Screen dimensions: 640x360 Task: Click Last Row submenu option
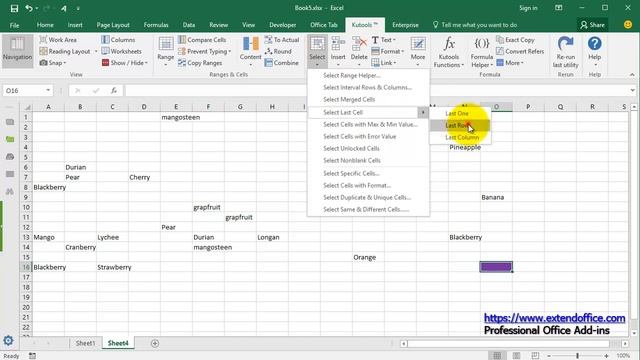[460, 125]
